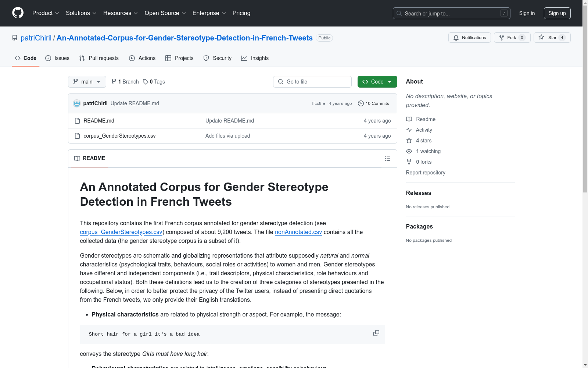Click the commits history clock icon
This screenshot has width=588, height=368.
tap(361, 103)
